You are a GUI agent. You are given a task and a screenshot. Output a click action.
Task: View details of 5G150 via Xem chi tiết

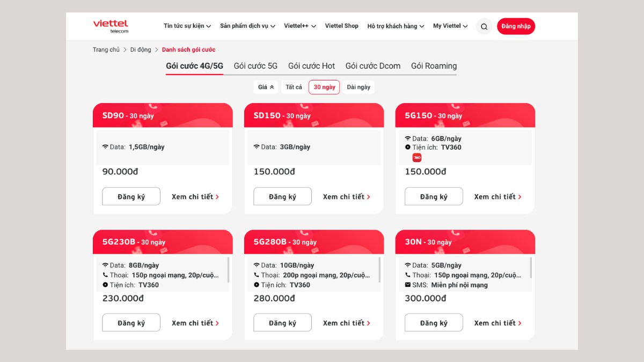point(498,197)
